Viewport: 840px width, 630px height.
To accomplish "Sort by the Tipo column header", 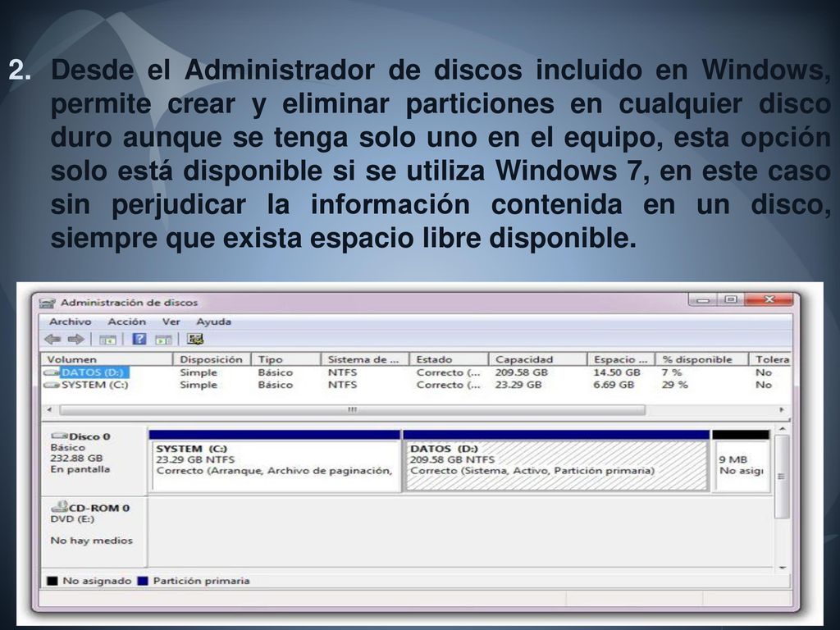I will pos(285,359).
